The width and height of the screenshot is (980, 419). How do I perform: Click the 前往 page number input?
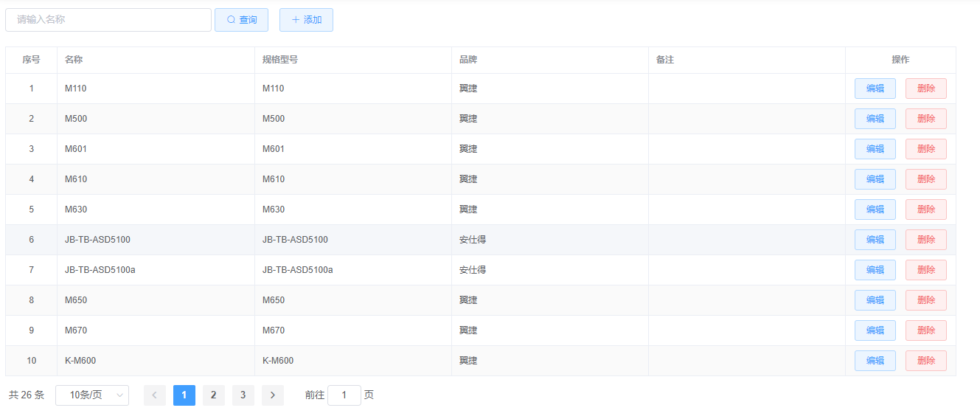[344, 395]
